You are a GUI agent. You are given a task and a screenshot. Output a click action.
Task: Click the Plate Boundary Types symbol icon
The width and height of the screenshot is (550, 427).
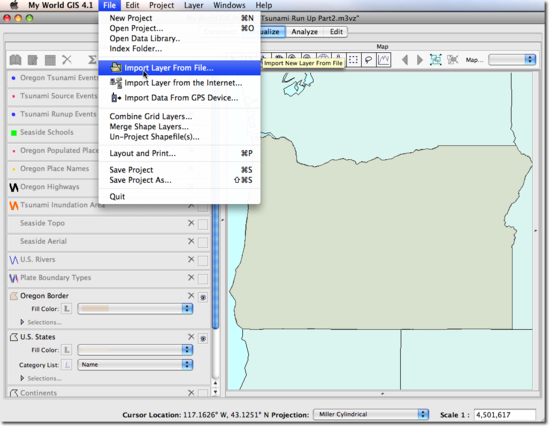14,278
